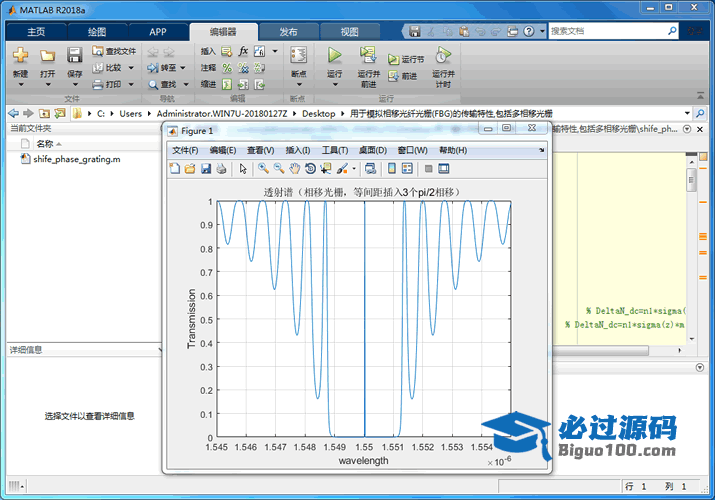Click the 比较 (Compare) button
Screen dimensions: 715x500
(x=108, y=68)
